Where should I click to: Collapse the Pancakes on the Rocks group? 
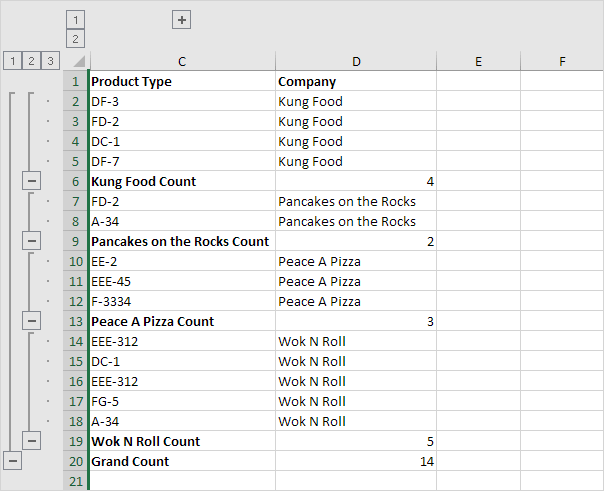[x=31, y=241]
